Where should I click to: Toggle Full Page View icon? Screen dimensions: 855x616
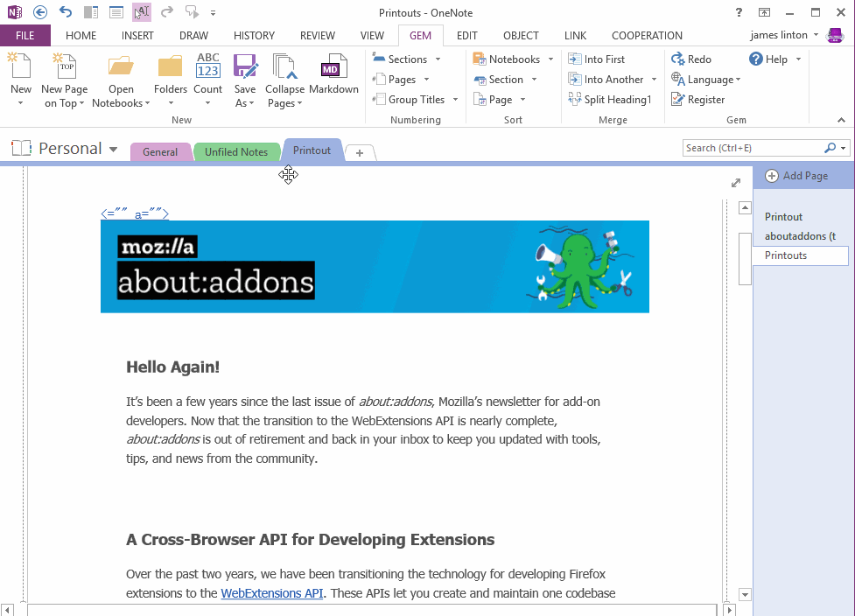pos(116,12)
